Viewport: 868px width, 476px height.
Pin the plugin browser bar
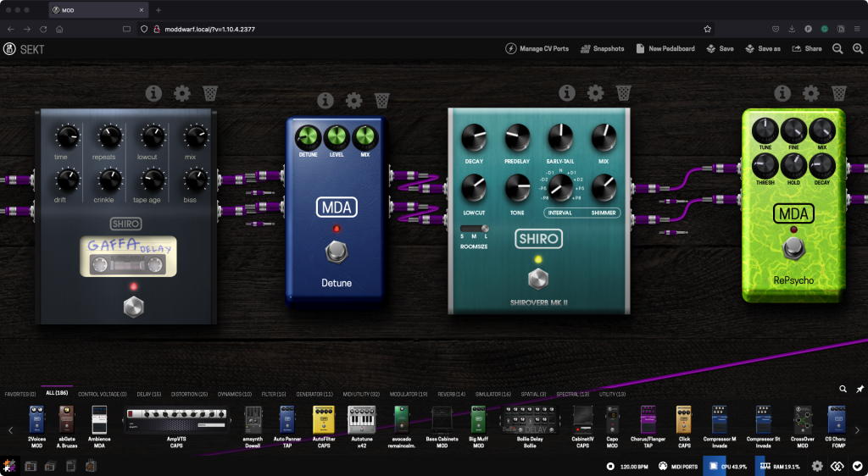coord(860,389)
